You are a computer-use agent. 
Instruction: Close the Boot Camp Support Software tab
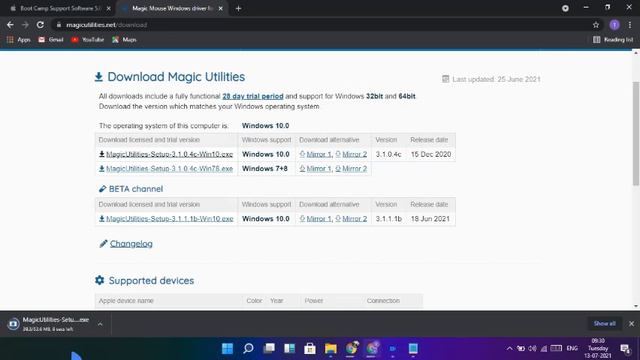tap(109, 8)
